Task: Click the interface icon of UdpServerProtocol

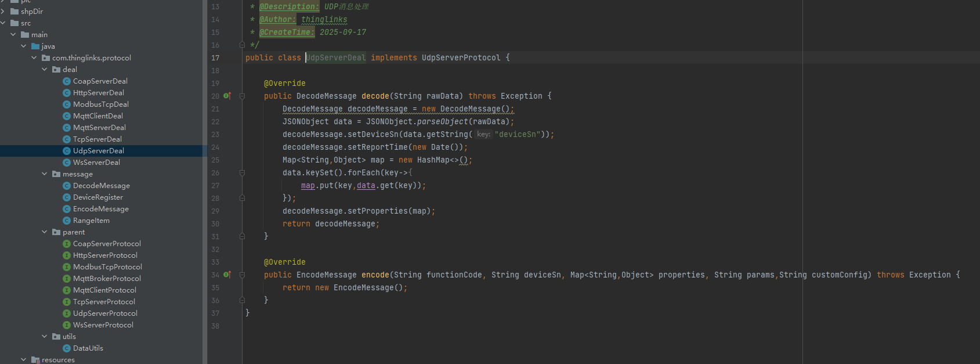Action: point(67,313)
